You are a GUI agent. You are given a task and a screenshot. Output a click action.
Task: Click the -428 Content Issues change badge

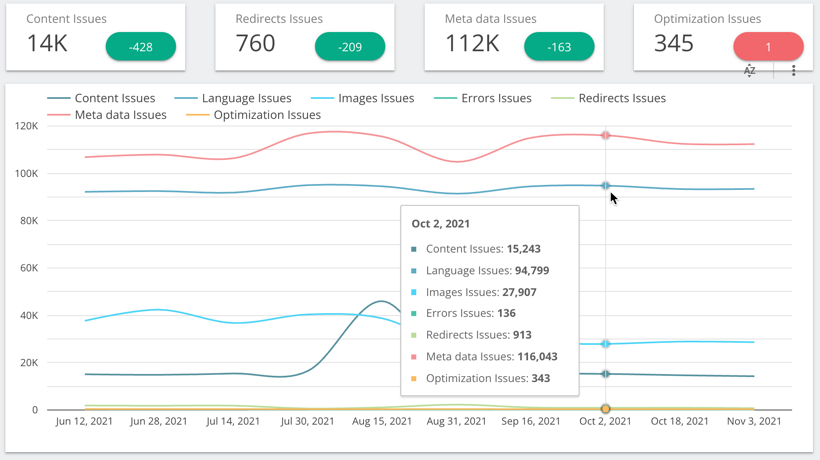(x=141, y=47)
